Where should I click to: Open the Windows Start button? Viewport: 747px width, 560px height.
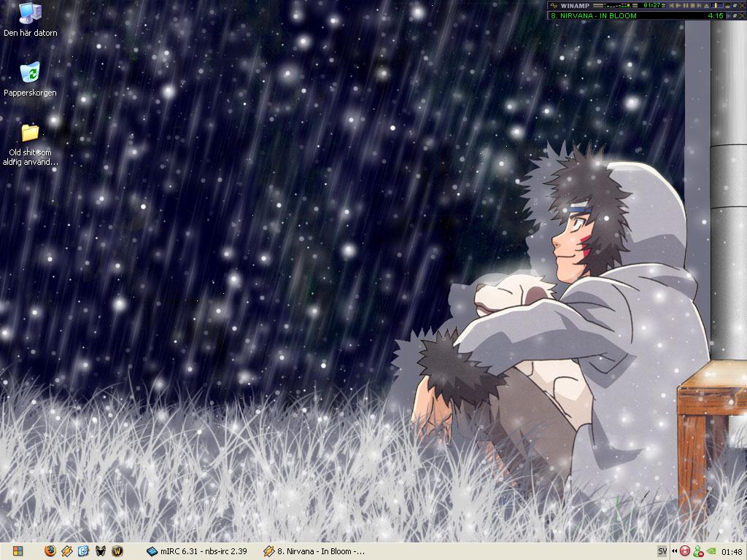click(18, 551)
